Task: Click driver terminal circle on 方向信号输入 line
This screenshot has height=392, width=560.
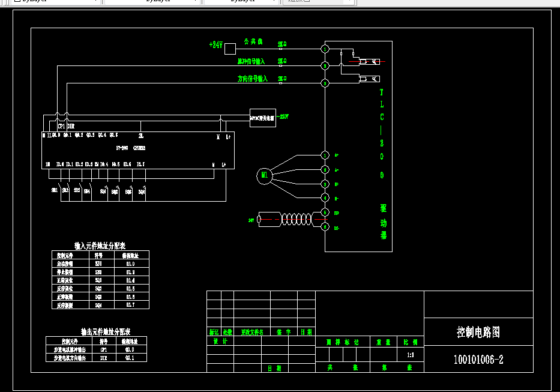Action: coord(325,83)
